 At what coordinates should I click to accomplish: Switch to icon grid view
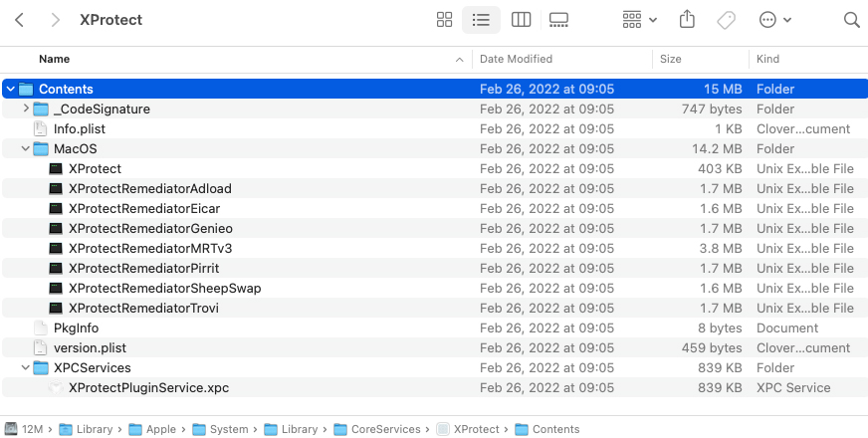coord(444,20)
